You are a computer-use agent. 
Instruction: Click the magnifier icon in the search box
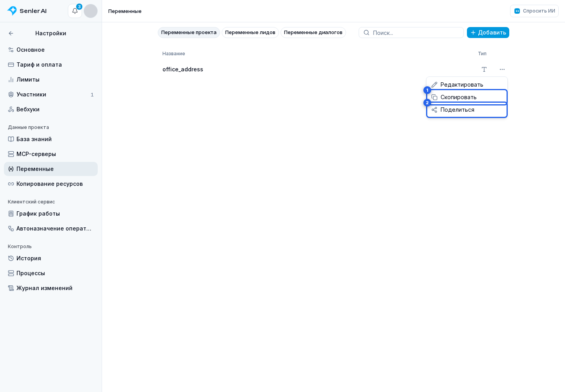tap(366, 33)
